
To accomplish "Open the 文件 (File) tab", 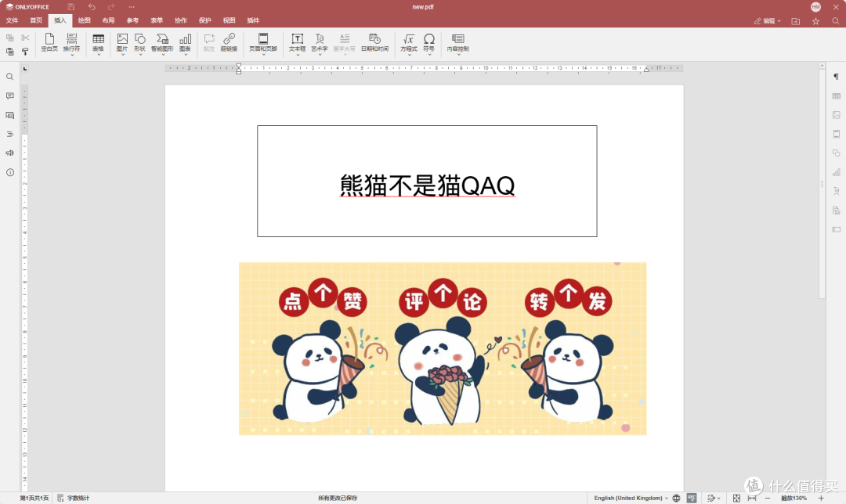I will point(12,20).
